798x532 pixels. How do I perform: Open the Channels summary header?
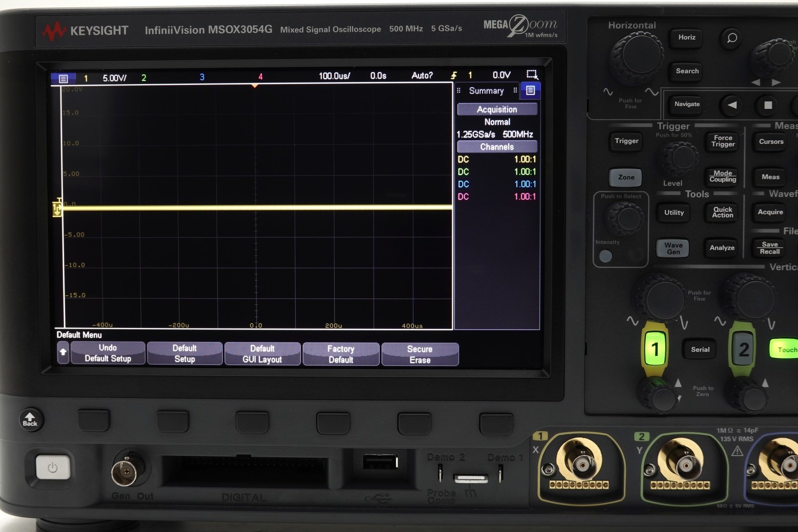(x=497, y=147)
